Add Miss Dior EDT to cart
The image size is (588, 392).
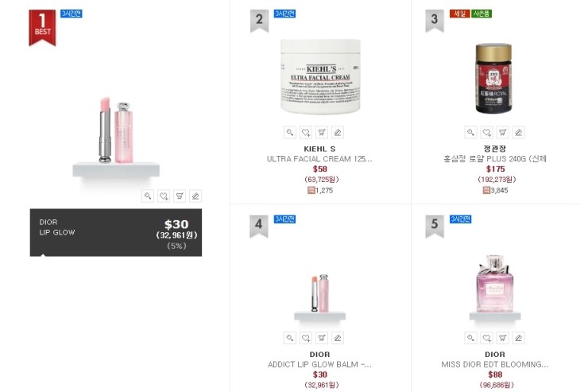(x=502, y=338)
